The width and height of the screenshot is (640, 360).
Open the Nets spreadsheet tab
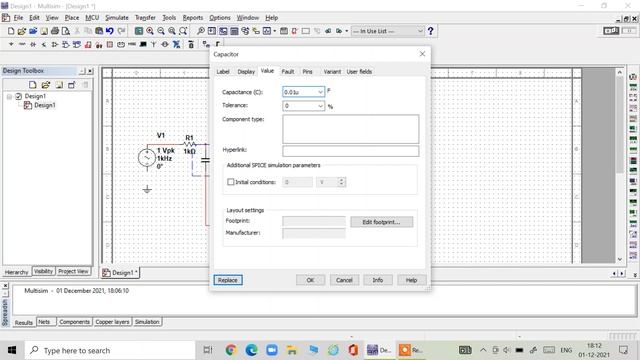[x=44, y=322]
